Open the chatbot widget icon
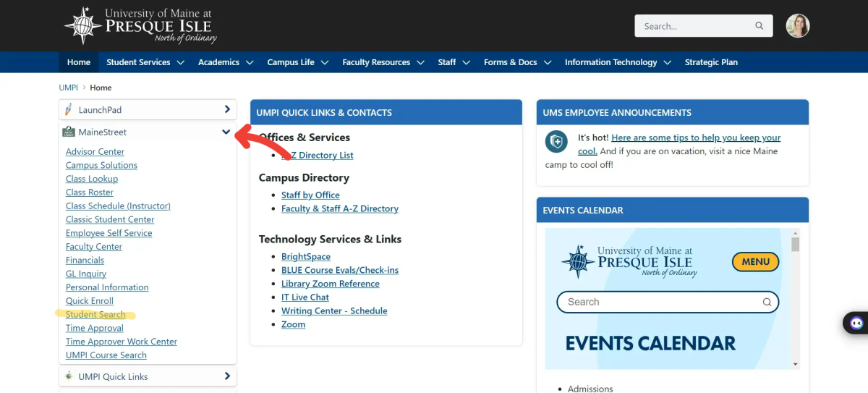Viewport: 868px width, 393px height. [856, 323]
